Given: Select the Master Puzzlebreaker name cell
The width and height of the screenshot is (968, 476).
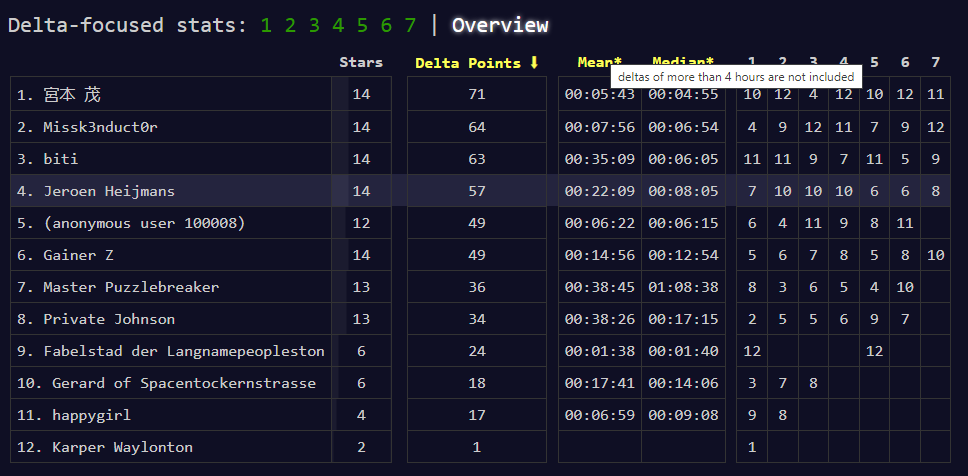Looking at the screenshot, I should point(171,288).
